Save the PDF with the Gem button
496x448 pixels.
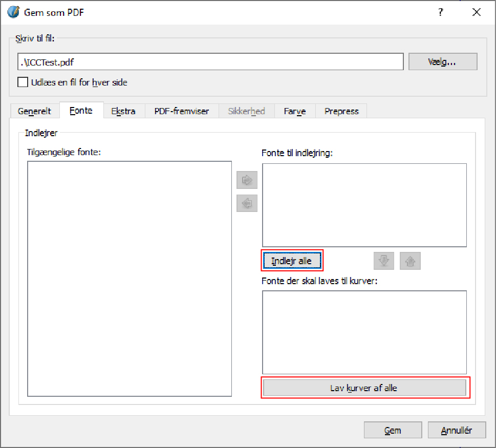coord(393,431)
